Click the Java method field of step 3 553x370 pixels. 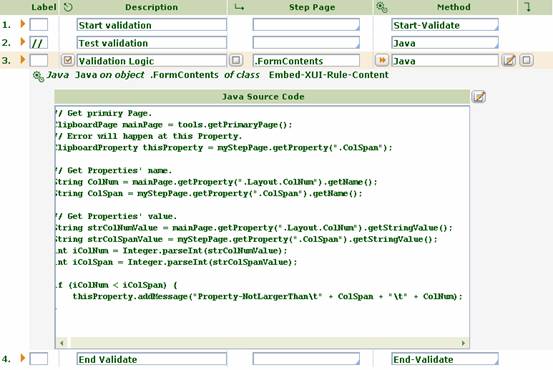(445, 60)
